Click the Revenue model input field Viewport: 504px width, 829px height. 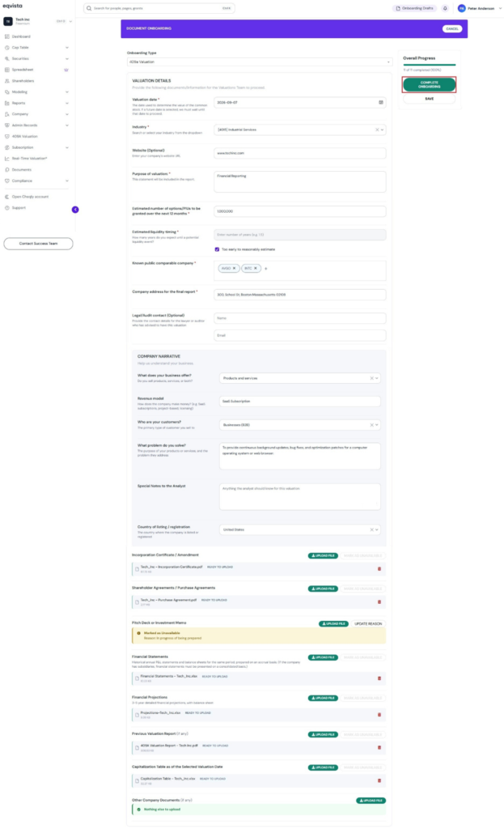point(299,402)
